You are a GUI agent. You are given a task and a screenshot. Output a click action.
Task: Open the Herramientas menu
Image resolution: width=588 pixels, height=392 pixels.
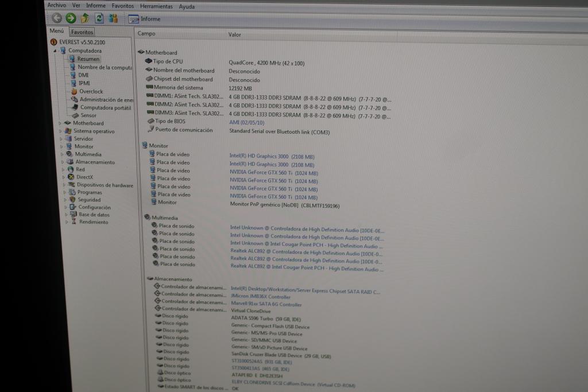156,6
